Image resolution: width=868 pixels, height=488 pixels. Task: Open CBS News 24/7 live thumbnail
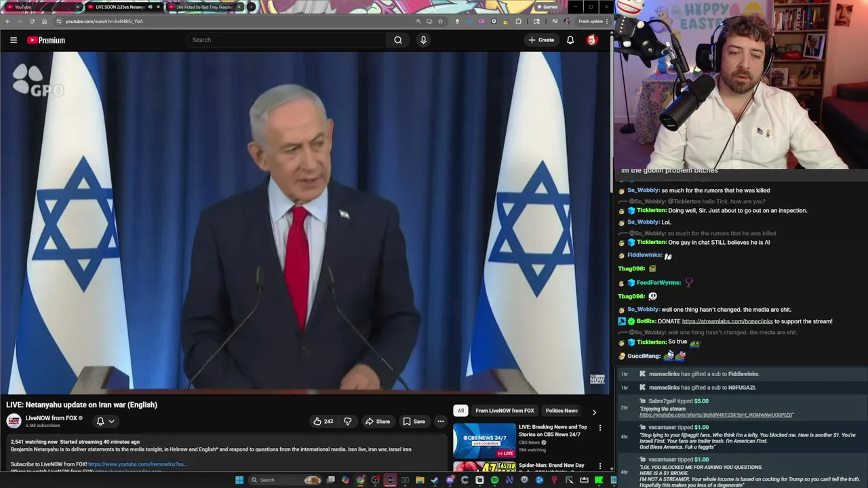484,441
